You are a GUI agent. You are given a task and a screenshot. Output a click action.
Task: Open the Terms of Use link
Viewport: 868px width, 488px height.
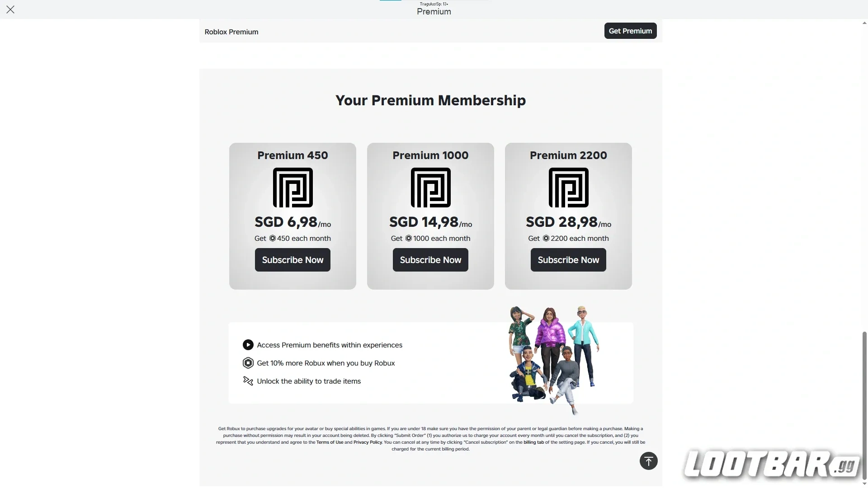330,442
